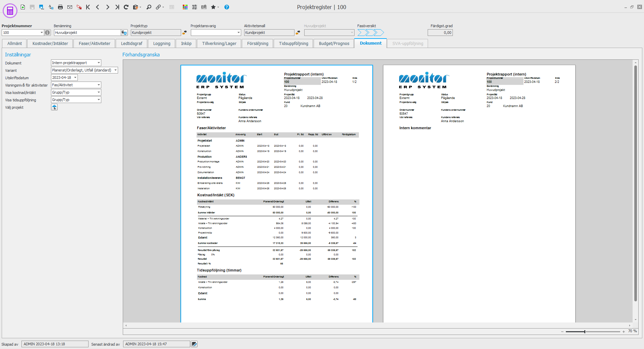This screenshot has height=349, width=644.
Task: Print the current document
Action: [60, 7]
